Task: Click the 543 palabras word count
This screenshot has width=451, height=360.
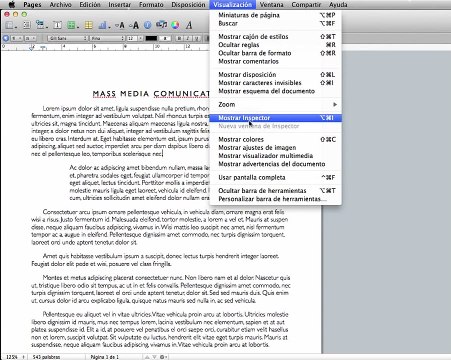Action: coord(46,357)
